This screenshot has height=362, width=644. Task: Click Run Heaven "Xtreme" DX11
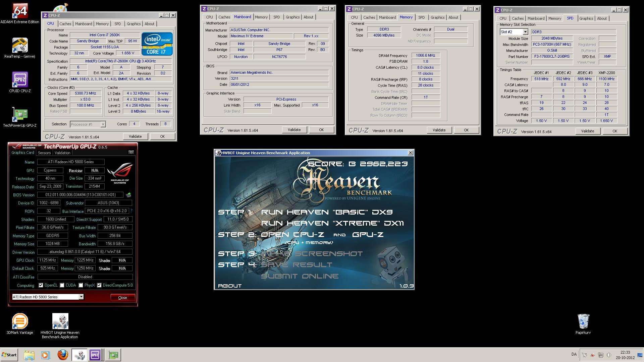pos(332,223)
